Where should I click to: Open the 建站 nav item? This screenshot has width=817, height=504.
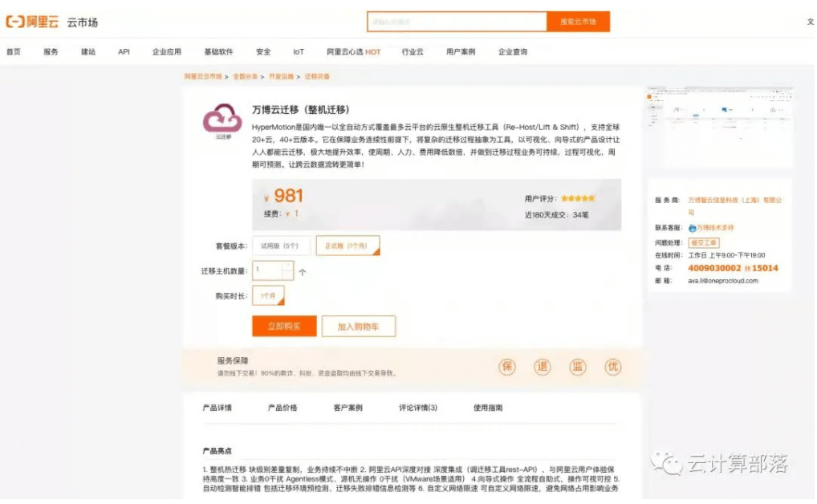[88, 51]
